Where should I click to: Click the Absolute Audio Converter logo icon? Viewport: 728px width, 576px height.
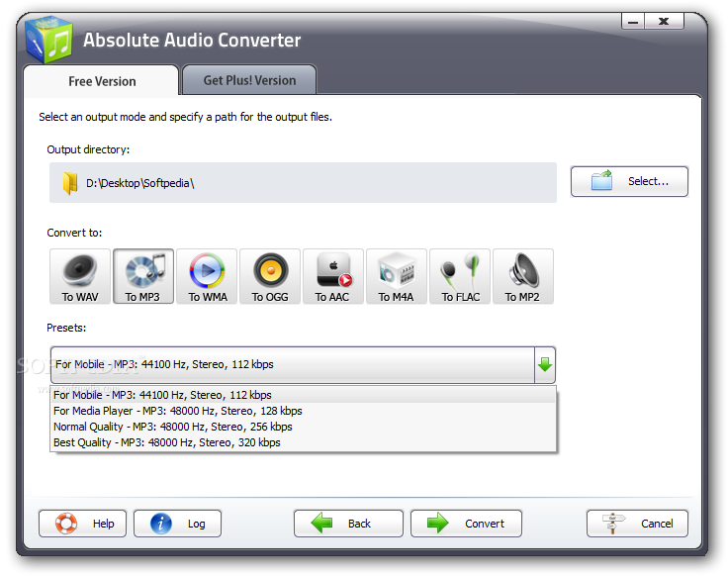[49, 40]
